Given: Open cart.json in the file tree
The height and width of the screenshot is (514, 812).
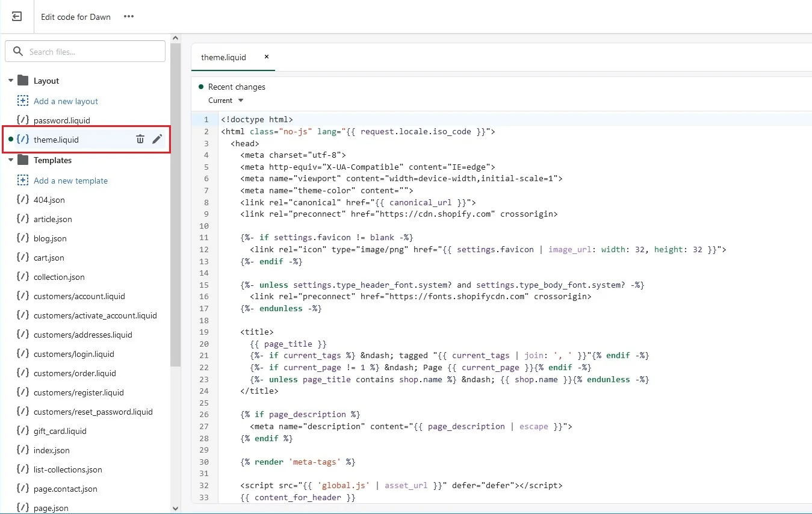Looking at the screenshot, I should click(49, 258).
